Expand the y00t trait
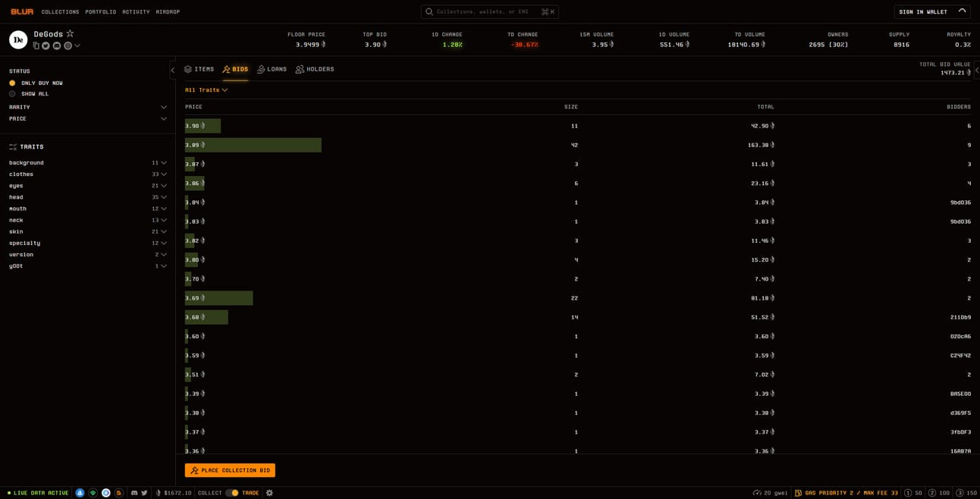980x499 pixels. point(88,266)
